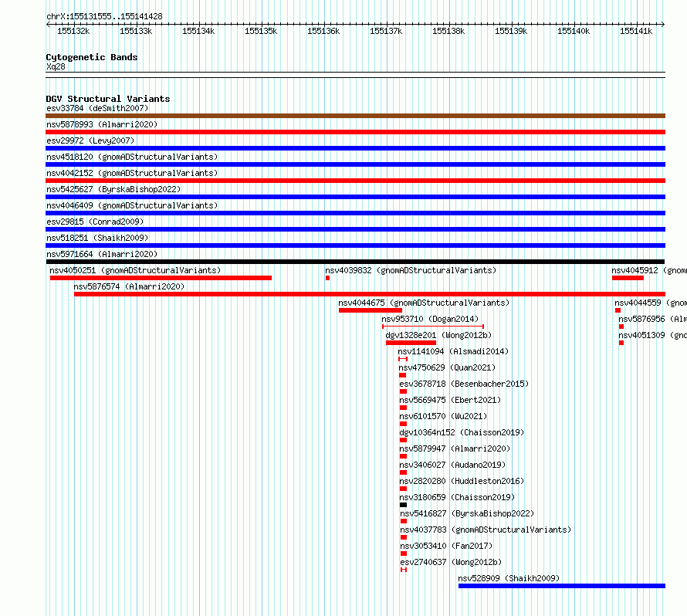The width and height of the screenshot is (687, 616).
Task: Open nsv4039832 (gnomADStructuralVariants) label
Action: click(411, 270)
